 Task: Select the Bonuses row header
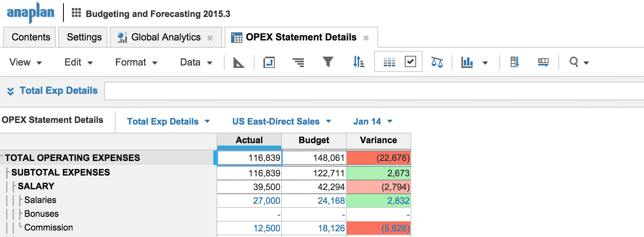41,214
